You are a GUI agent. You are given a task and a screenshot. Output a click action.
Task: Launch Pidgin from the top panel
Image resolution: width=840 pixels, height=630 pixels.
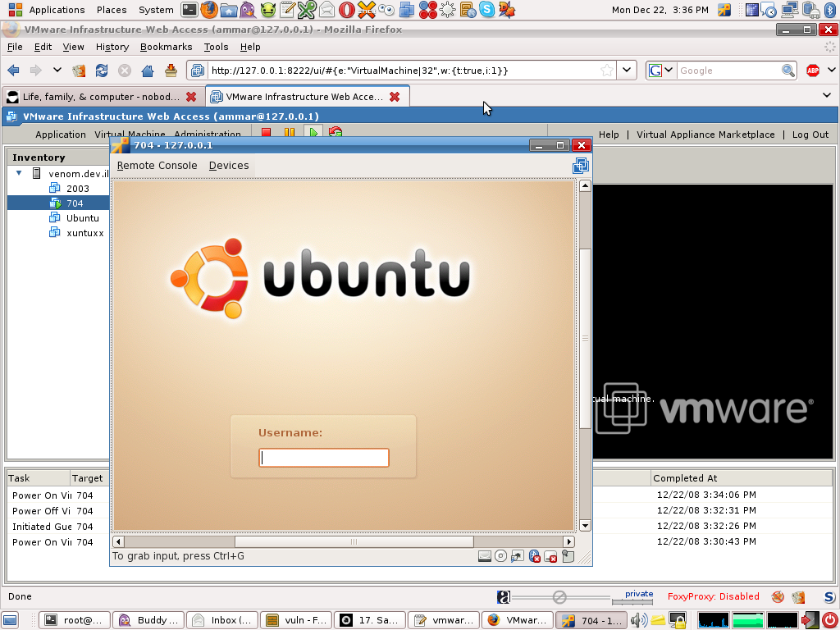point(247,9)
